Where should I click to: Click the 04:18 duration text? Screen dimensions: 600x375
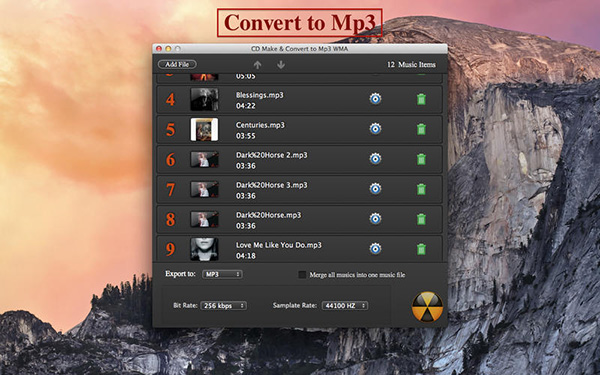[246, 256]
